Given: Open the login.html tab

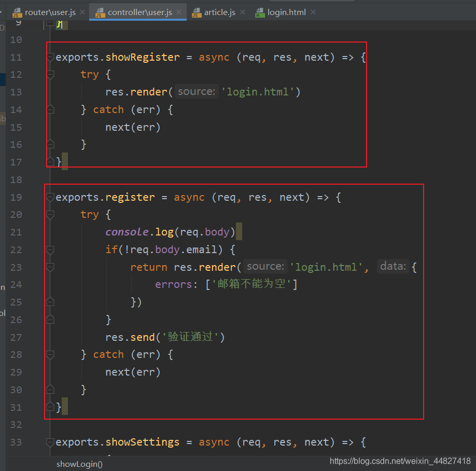Looking at the screenshot, I should (286, 12).
